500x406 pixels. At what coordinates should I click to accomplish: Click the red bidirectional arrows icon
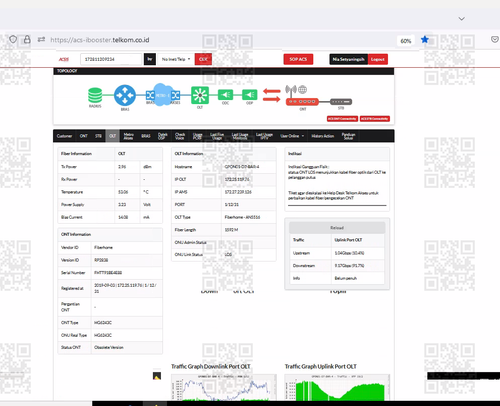pyautogui.click(x=272, y=95)
